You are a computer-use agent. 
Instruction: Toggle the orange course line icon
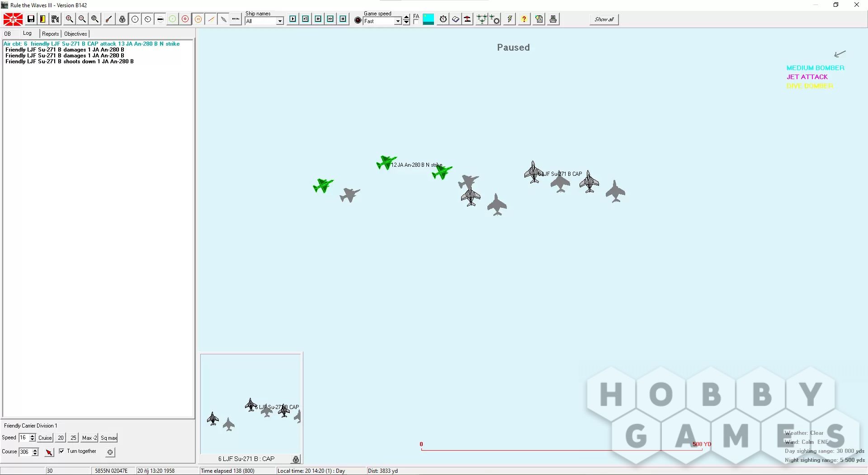[211, 19]
